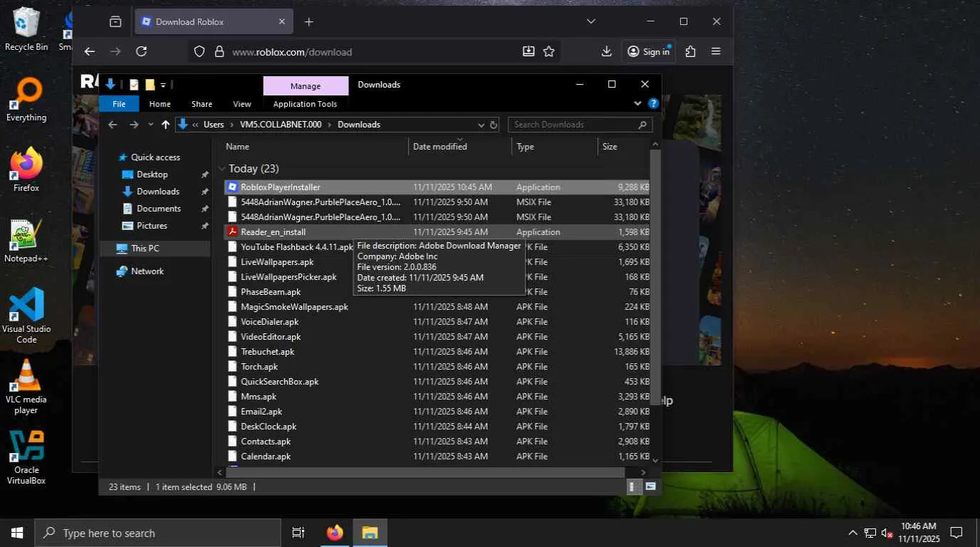The width and height of the screenshot is (980, 547).
Task: Show hidden system tray icons
Action: [853, 533]
